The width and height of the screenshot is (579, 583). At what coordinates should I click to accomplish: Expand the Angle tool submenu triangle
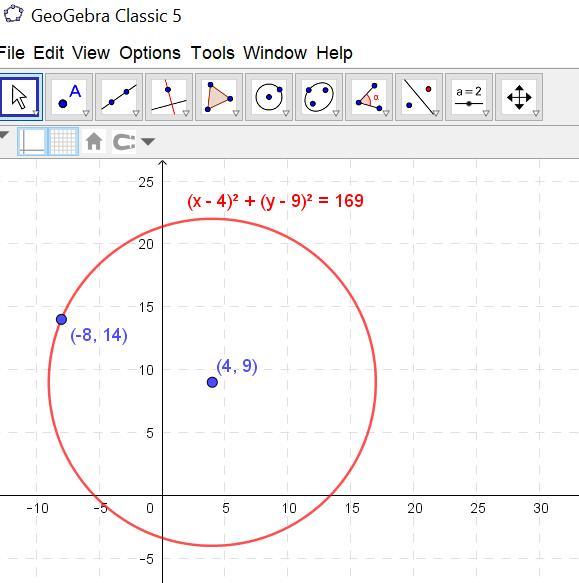(x=386, y=113)
